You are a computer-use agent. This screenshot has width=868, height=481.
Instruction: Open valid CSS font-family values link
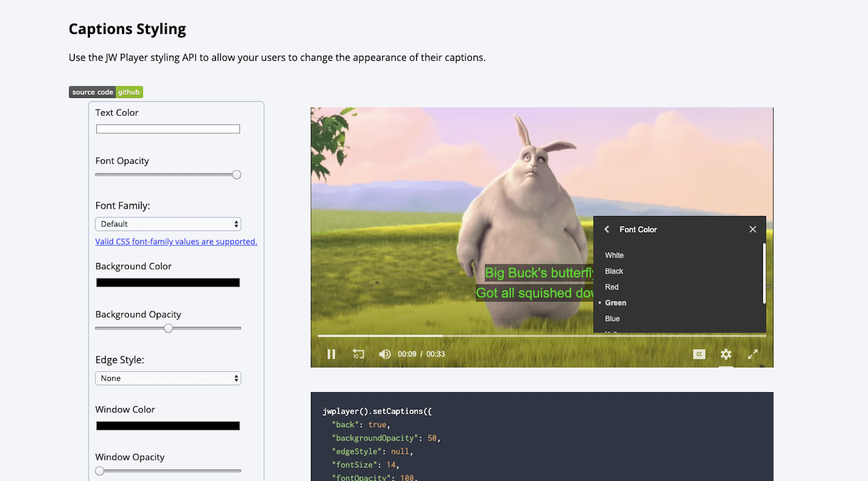176,241
